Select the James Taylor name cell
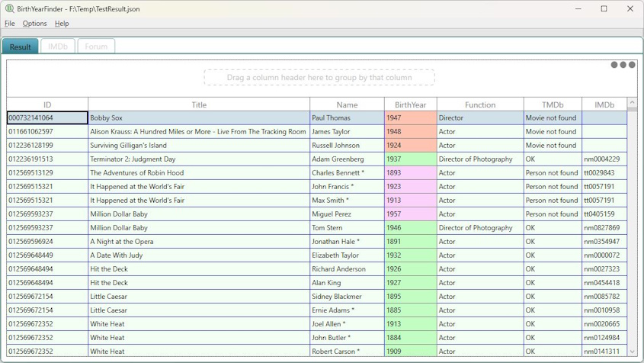644x363 pixels. (x=347, y=132)
